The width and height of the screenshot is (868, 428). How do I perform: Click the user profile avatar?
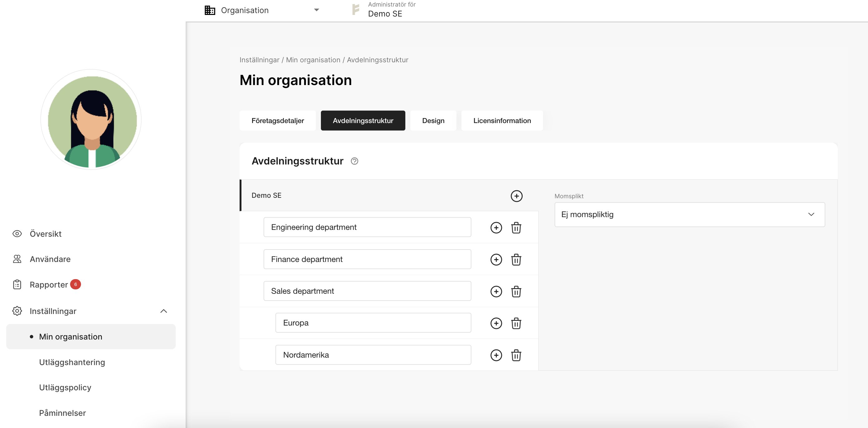pos(91,119)
